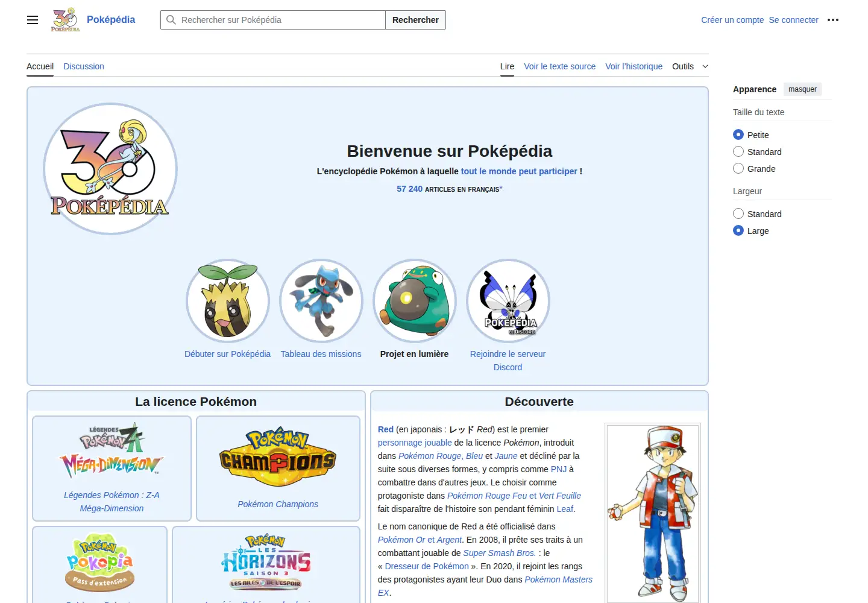This screenshot has height=603, width=868.
Task: Click the Poképédia 30 logo in header
Action: tap(66, 20)
